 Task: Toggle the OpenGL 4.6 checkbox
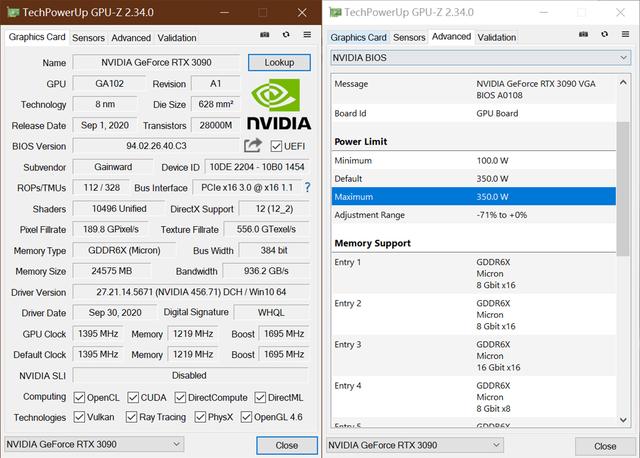[246, 417]
